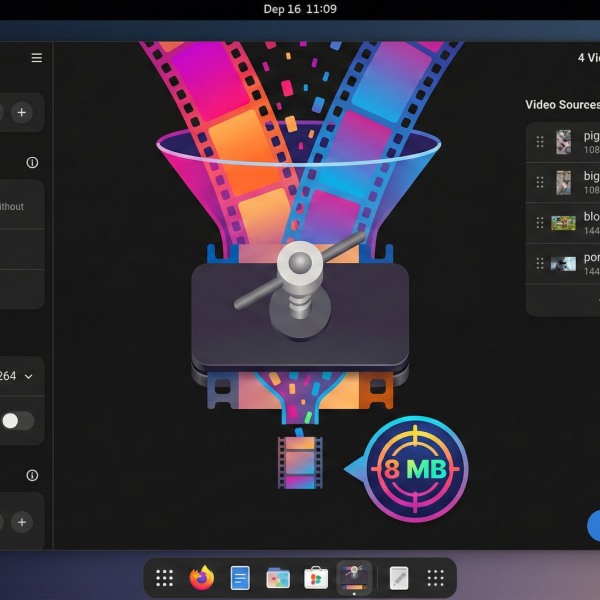Screen dimensions: 600x600
Task: Open the image viewer from the dock
Action: pos(278,578)
